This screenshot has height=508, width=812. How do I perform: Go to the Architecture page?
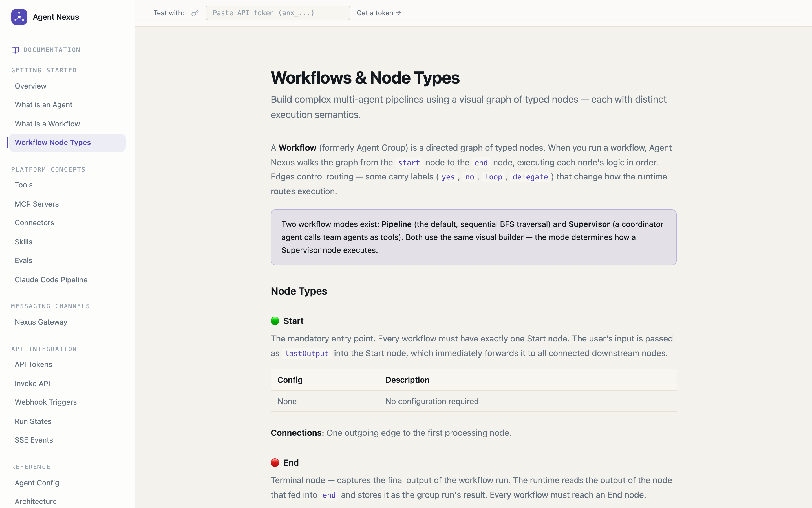point(36,502)
